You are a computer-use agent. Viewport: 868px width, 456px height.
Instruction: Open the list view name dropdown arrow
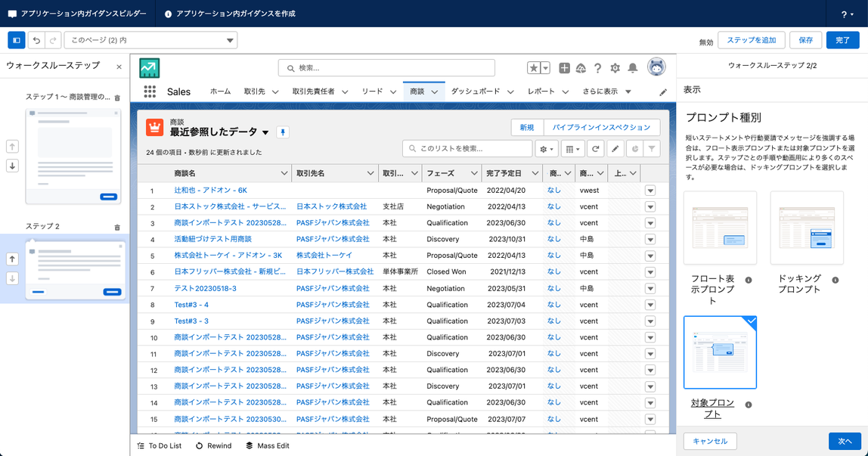[x=265, y=133]
